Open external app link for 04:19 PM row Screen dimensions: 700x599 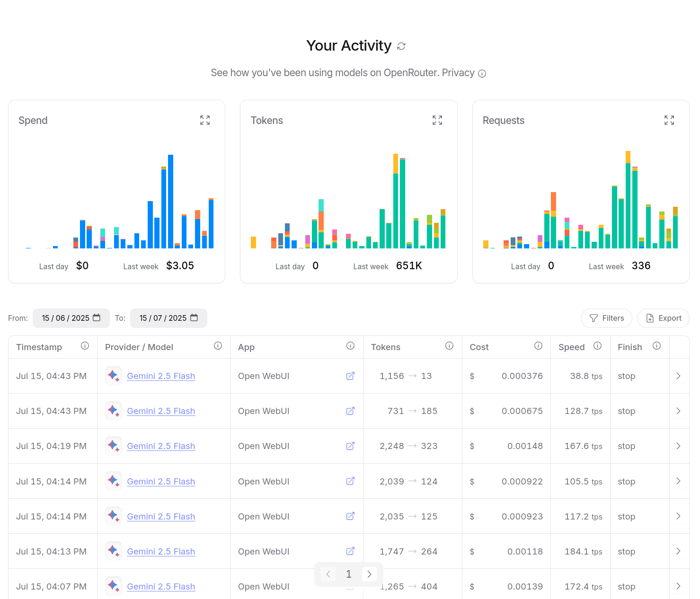point(351,446)
